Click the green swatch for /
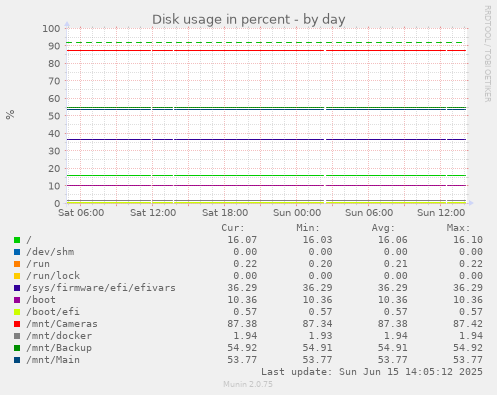This screenshot has width=497, height=395. 17,240
